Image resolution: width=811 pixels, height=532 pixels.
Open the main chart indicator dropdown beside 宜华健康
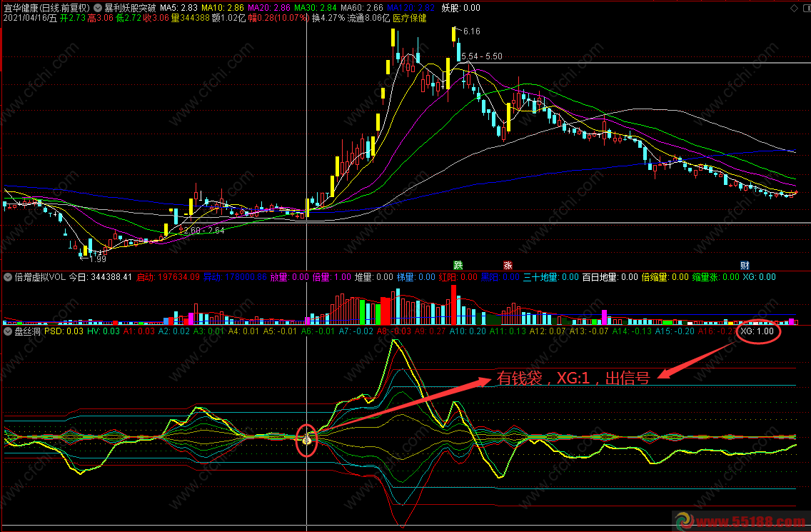point(98,8)
